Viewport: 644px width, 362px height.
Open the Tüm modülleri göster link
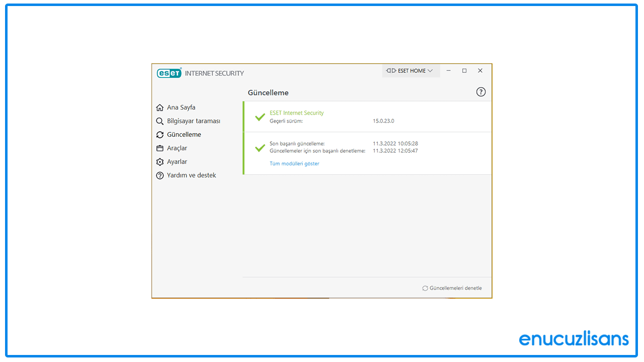[x=294, y=163]
